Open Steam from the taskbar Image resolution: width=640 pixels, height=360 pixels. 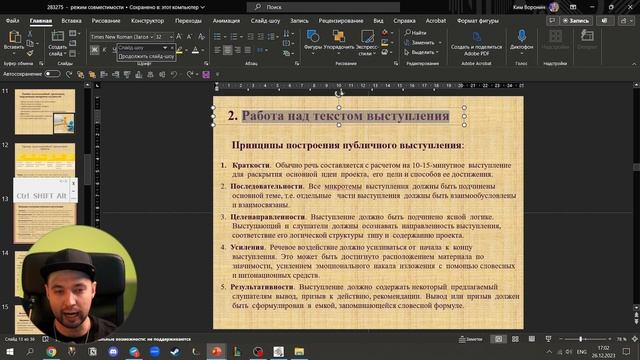(175, 351)
